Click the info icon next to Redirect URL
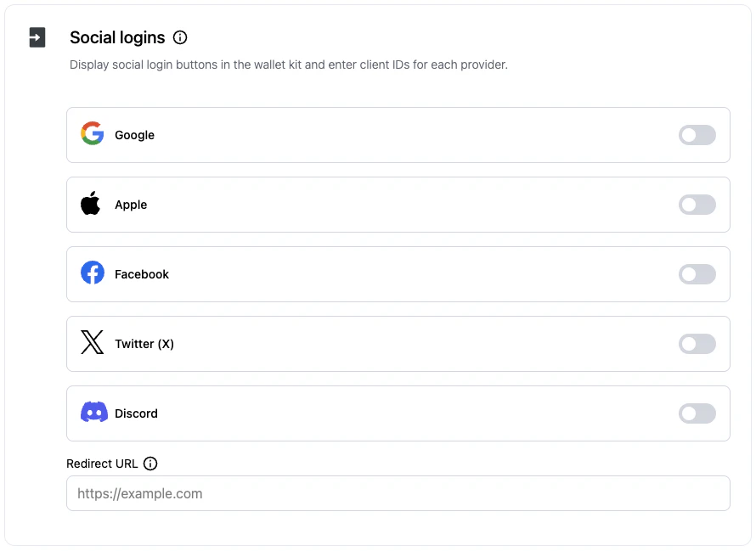 point(150,464)
